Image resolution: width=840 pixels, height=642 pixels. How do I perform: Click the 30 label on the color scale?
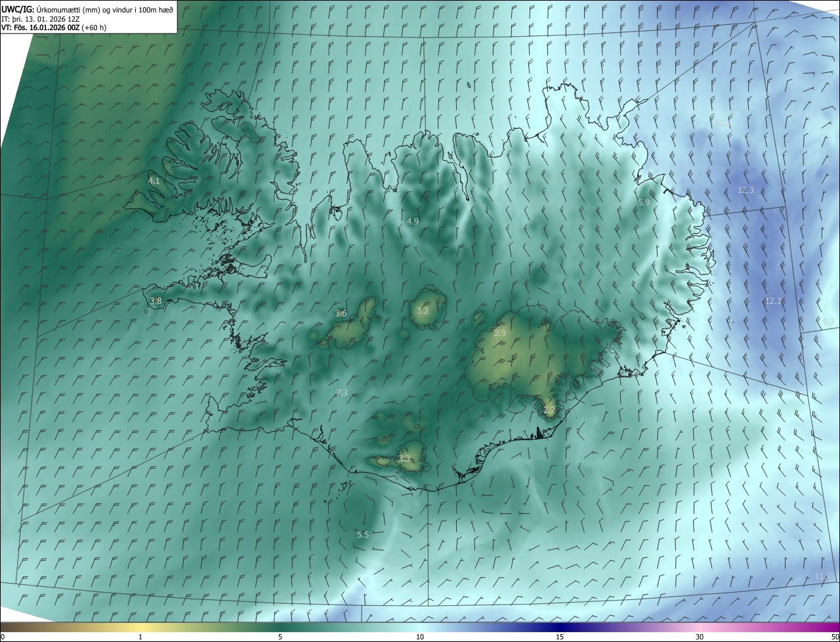click(x=700, y=637)
